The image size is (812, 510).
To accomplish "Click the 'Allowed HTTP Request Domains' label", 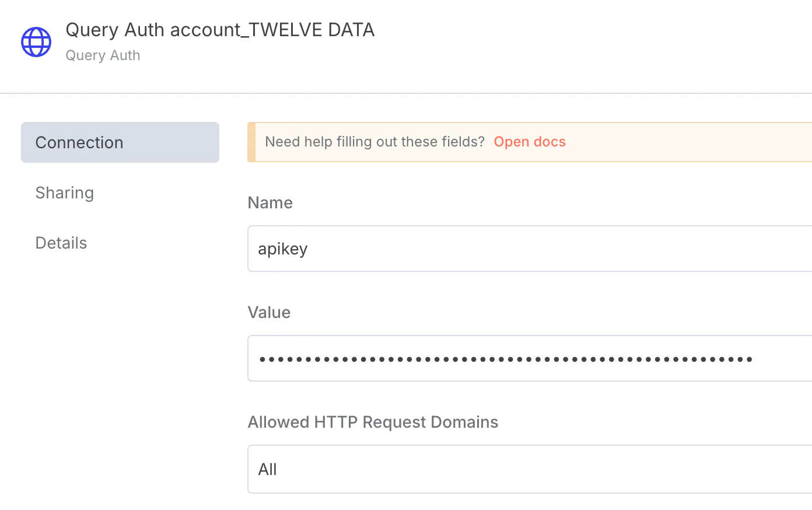I will click(x=373, y=422).
